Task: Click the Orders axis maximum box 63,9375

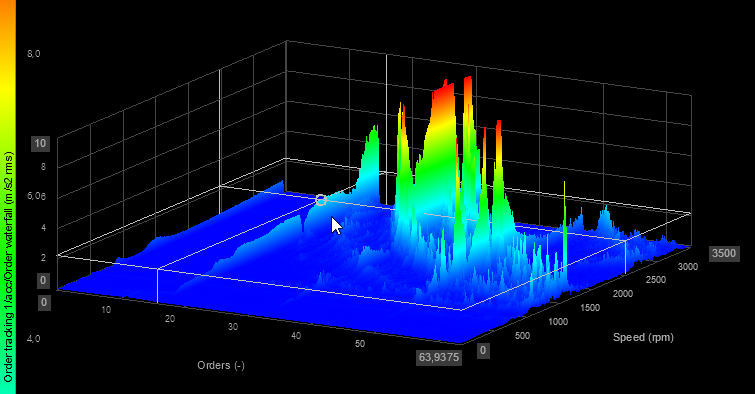Action: (439, 358)
